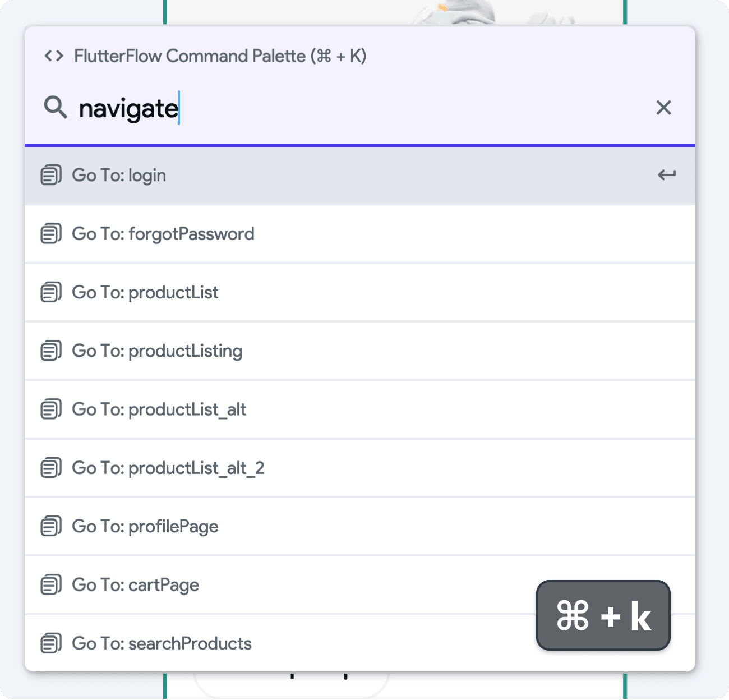Click the code brackets icon in palette header
Screen dimensions: 729x700
click(54, 56)
